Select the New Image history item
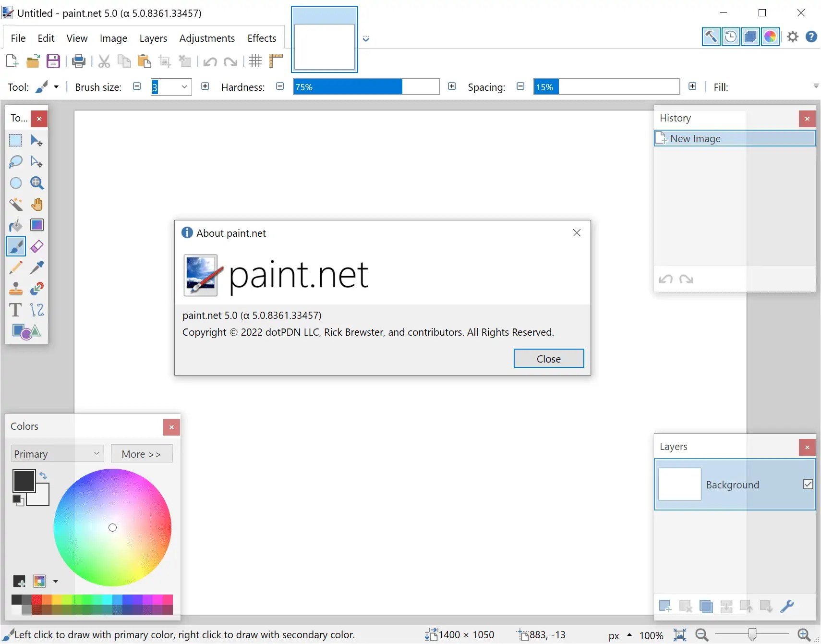This screenshot has height=644, width=821. coord(735,138)
